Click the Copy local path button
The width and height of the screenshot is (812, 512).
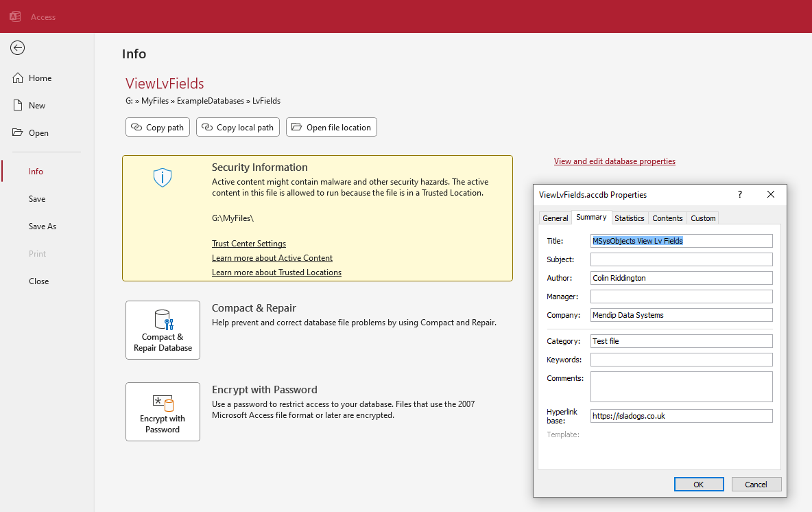tap(238, 128)
